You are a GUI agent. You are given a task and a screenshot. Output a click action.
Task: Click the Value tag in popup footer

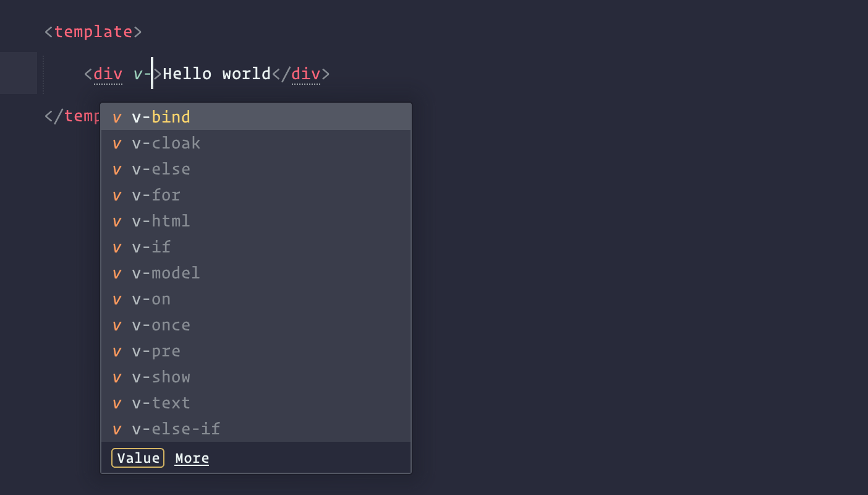click(138, 458)
